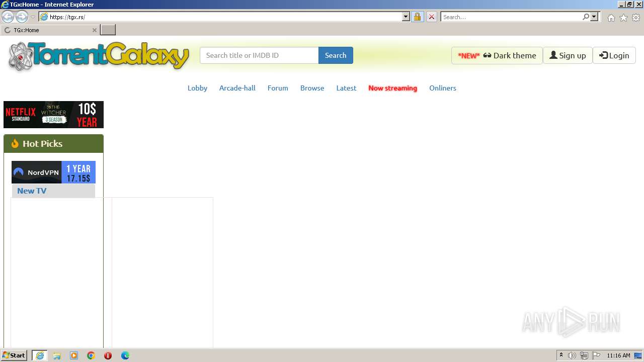Show hidden system tray icons

(561, 355)
